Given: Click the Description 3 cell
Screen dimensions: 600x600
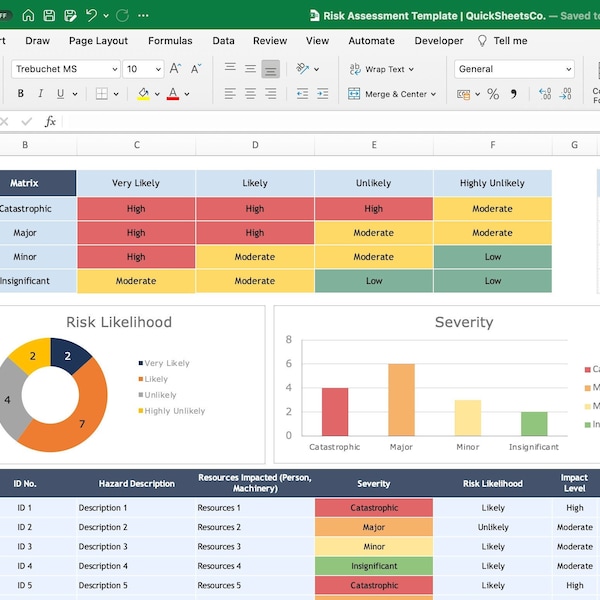Looking at the screenshot, I should 136,546.
